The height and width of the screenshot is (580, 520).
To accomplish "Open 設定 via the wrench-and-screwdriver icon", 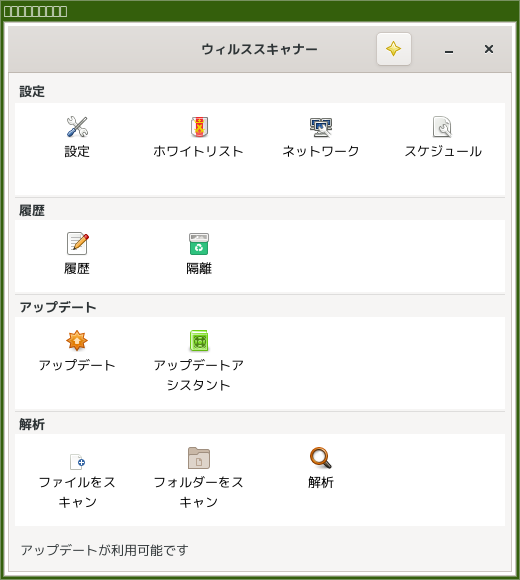I will [77, 127].
